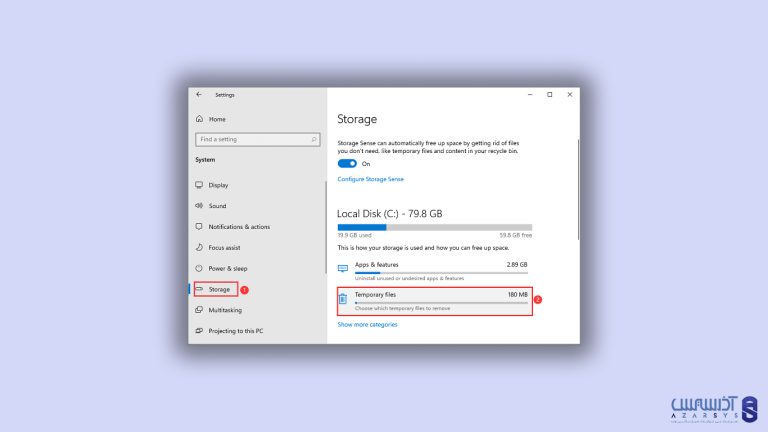Click inside the Find a setting box
Screen dimensions: 768x432
254,139
